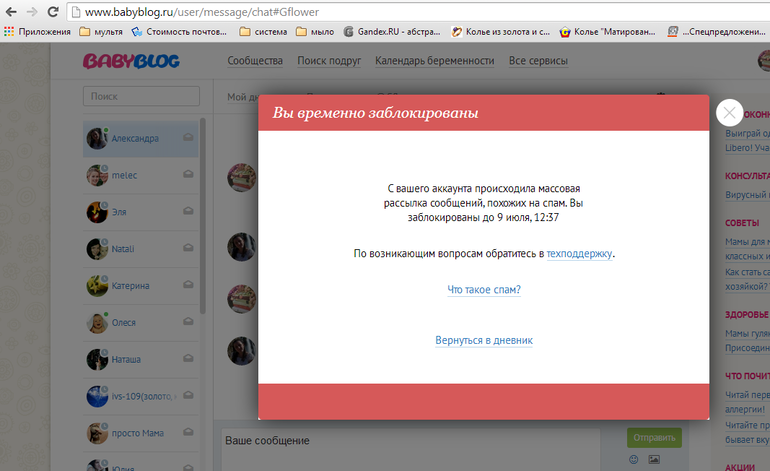Click envelope icon next to melec
This screenshot has width=770, height=471.
[x=188, y=174]
